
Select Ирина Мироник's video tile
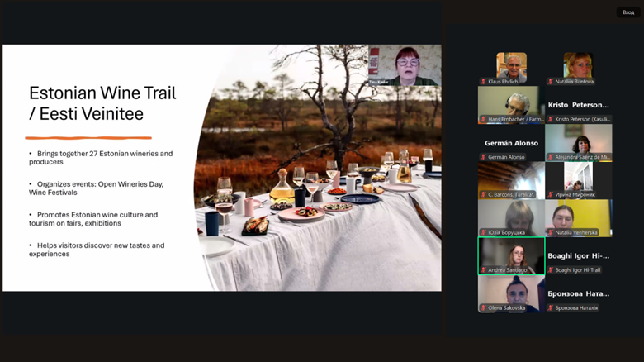pyautogui.click(x=578, y=180)
